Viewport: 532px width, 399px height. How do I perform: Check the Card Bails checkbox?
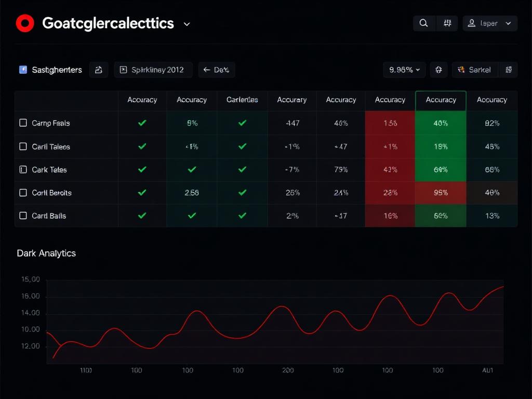tap(23, 216)
